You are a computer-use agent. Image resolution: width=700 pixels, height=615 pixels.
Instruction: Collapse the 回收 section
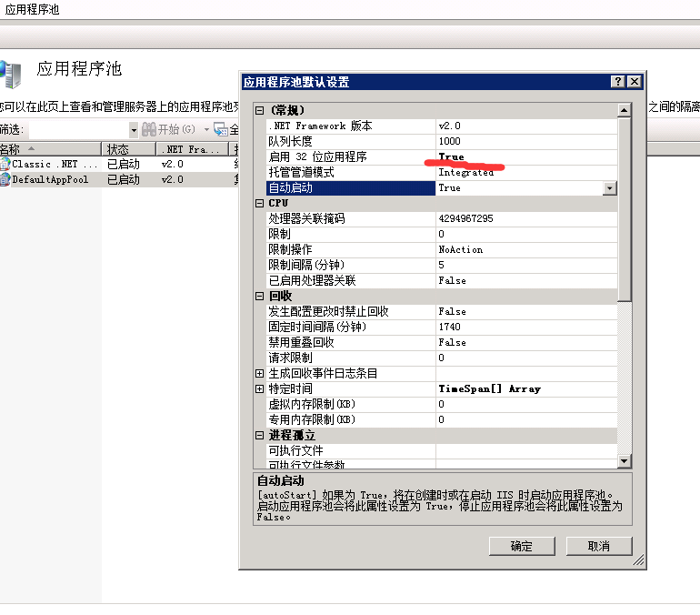coord(259,297)
